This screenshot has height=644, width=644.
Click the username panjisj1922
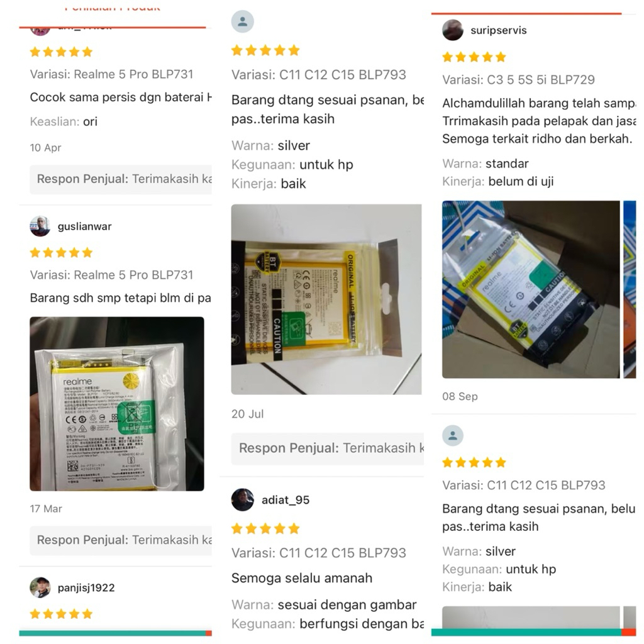86,588
